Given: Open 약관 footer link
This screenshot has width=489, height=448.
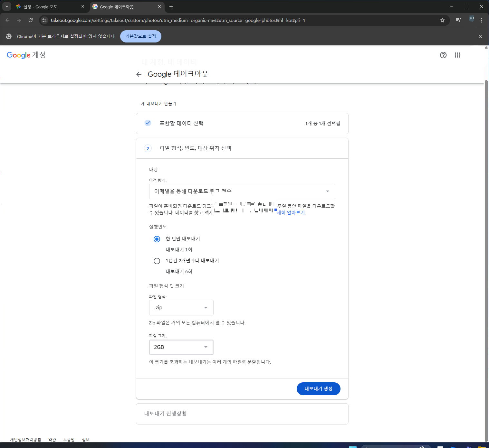Looking at the screenshot, I should coord(52,440).
